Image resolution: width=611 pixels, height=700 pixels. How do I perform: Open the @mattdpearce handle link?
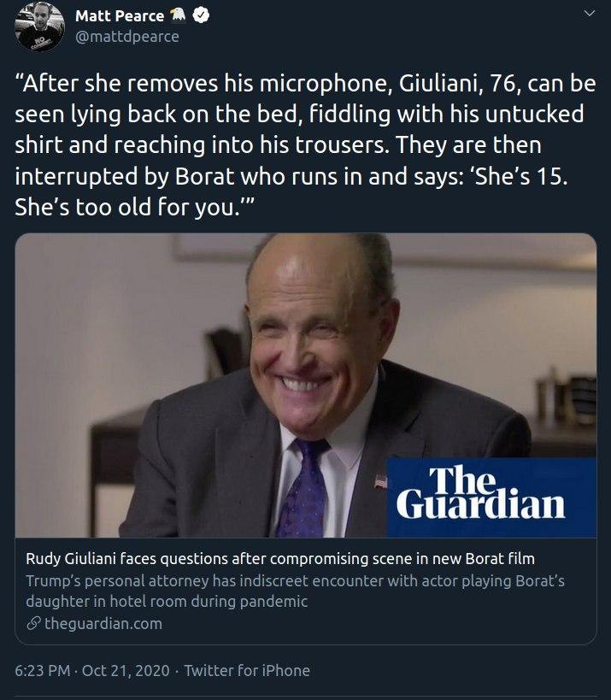(x=127, y=37)
